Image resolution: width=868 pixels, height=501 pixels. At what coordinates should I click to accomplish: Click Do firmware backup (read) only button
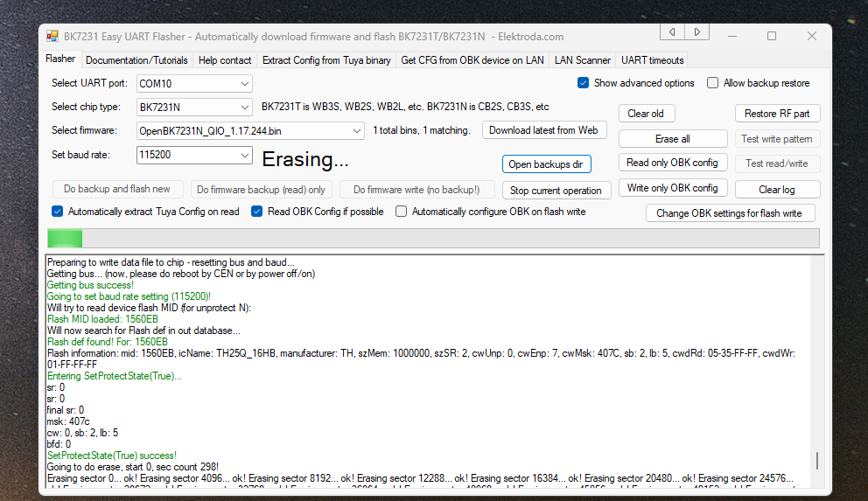[262, 190]
